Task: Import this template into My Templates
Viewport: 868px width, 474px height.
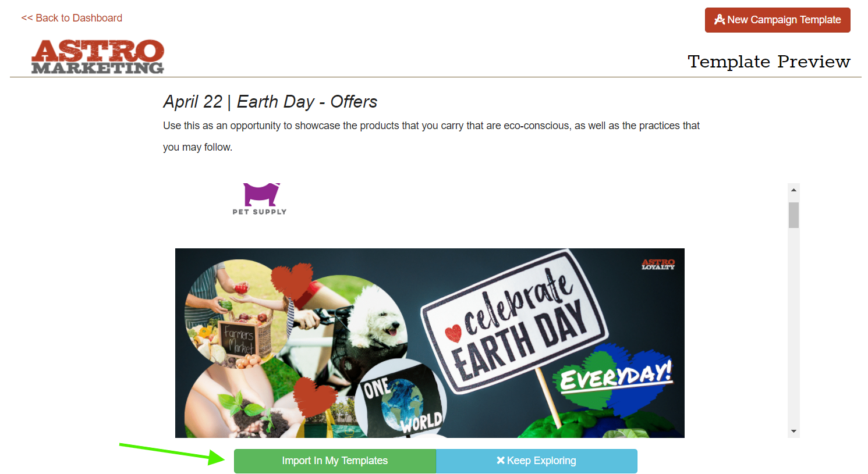Action: (x=335, y=461)
